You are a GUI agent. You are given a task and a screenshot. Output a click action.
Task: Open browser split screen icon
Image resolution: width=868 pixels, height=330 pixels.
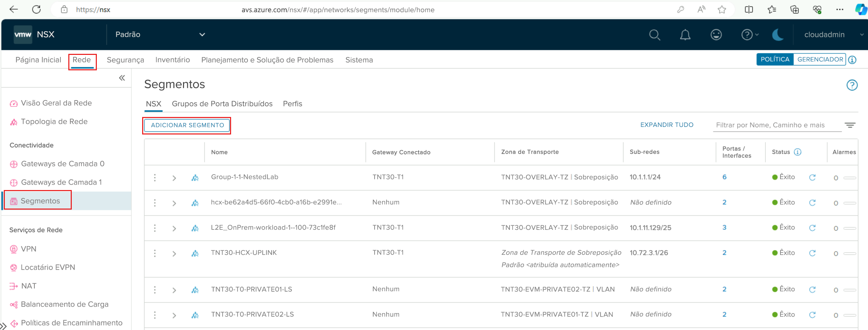tap(749, 10)
